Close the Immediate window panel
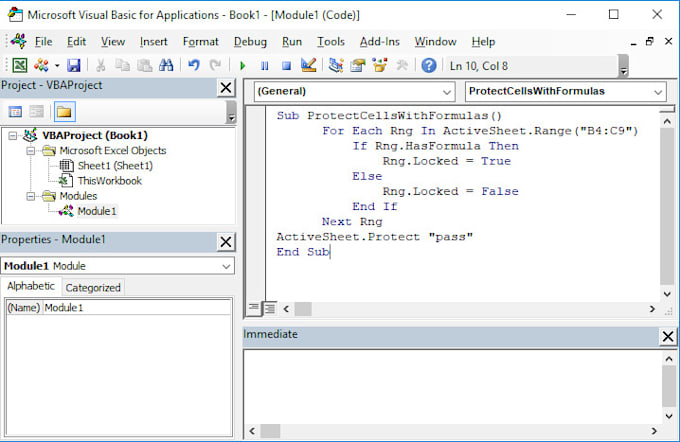 click(668, 335)
